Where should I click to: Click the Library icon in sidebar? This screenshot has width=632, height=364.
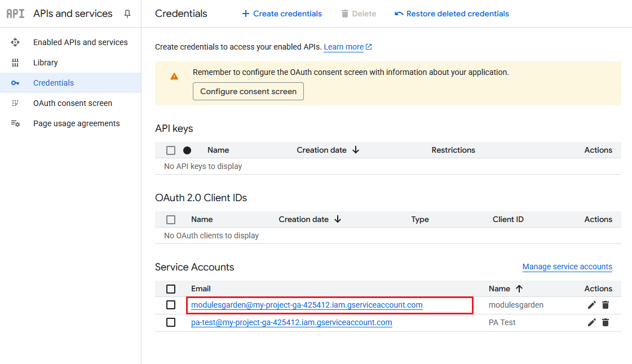(x=15, y=63)
